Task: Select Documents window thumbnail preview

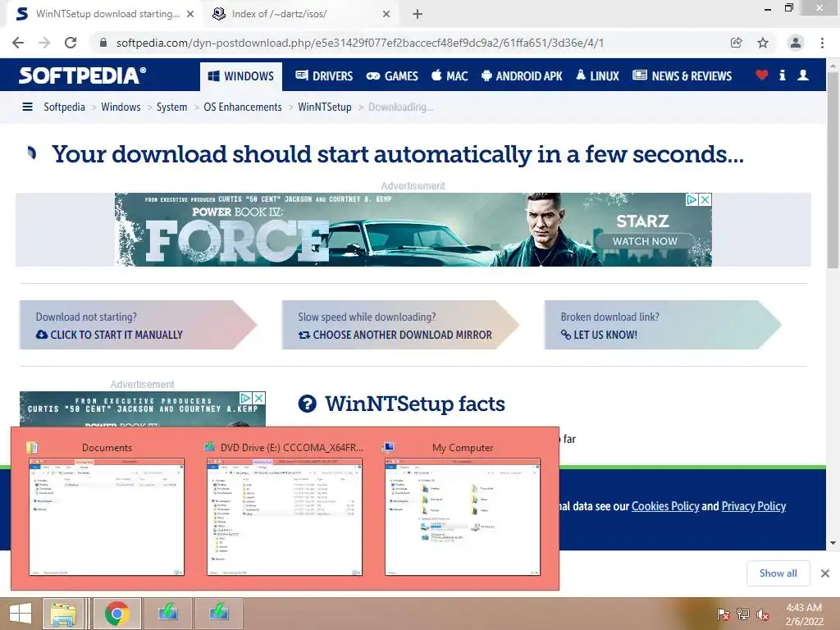Action: [107, 517]
